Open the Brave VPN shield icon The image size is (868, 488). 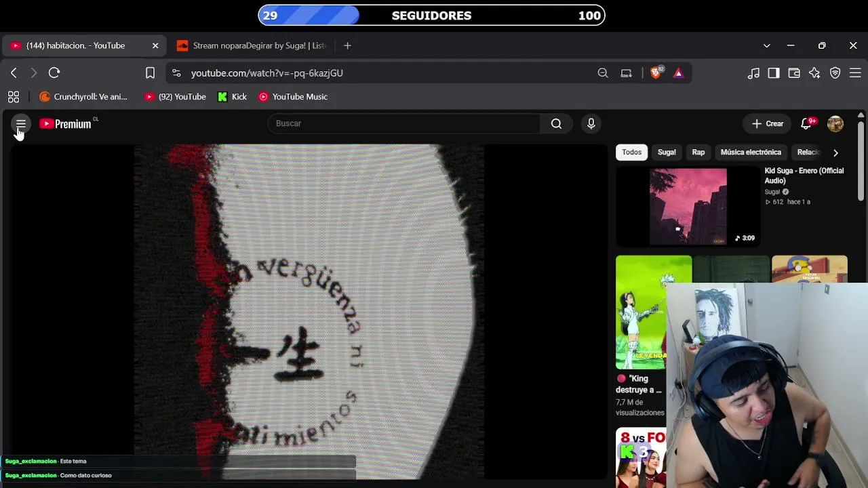tap(835, 73)
